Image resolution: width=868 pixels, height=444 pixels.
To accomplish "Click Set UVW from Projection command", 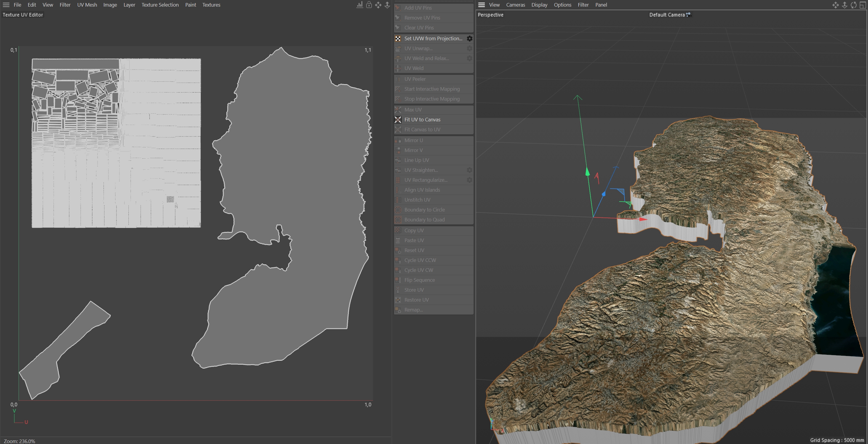I will [x=433, y=38].
